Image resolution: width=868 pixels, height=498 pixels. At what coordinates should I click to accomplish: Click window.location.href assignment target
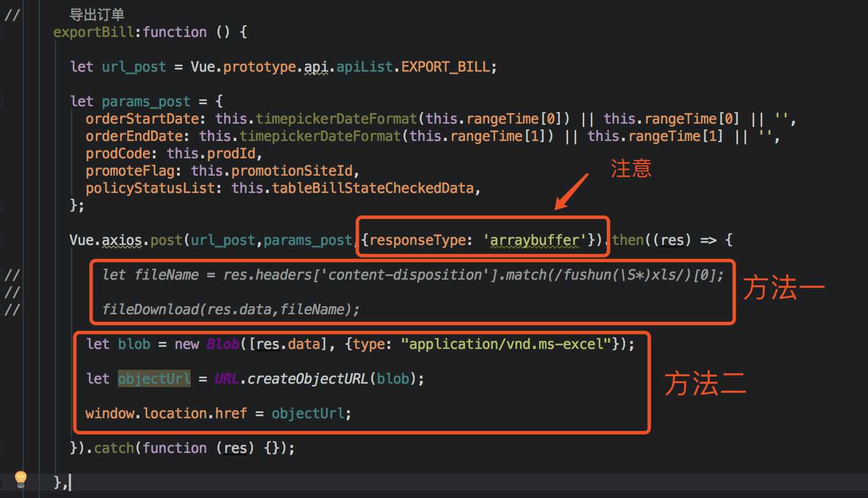click(x=166, y=414)
